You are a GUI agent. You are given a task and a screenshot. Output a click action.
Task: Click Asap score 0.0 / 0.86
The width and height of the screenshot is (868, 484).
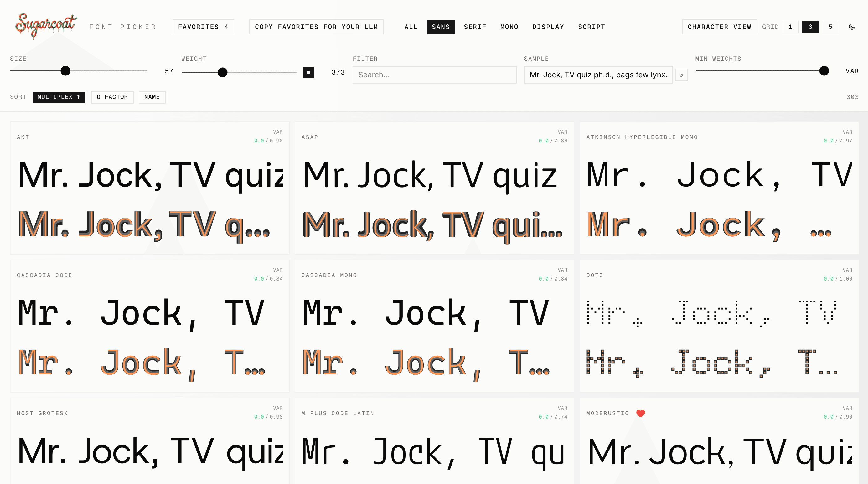[x=553, y=141]
